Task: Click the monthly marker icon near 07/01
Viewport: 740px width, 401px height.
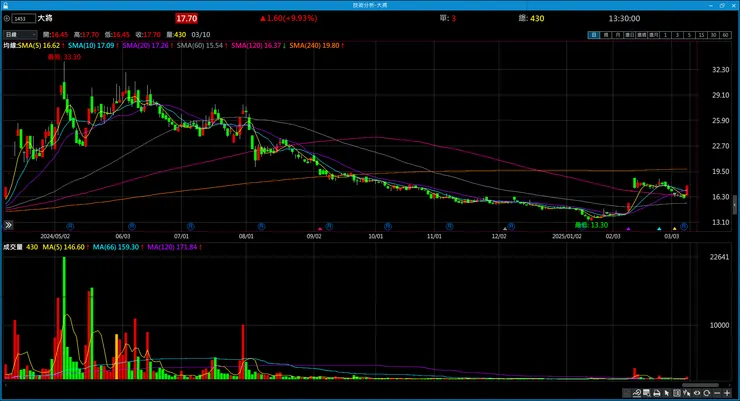Action: click(x=191, y=226)
